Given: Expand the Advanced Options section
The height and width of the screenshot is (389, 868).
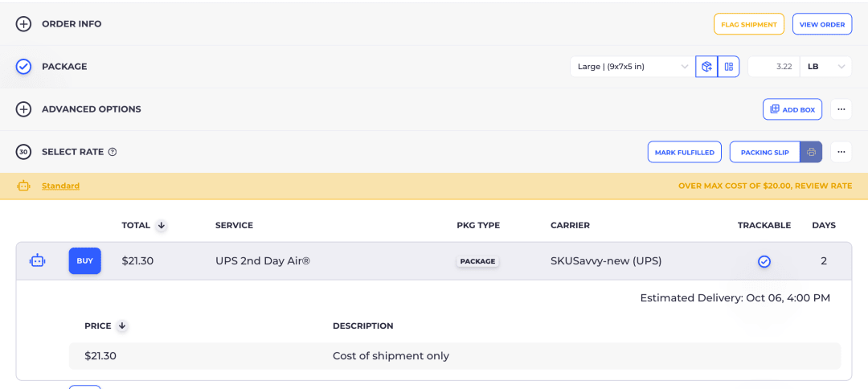Looking at the screenshot, I should pos(23,109).
